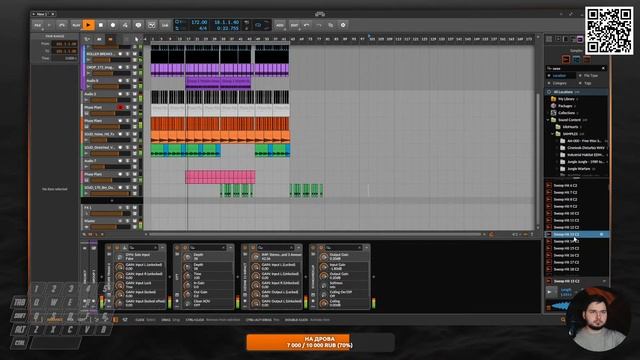Open the FILE menu

[38, 25]
